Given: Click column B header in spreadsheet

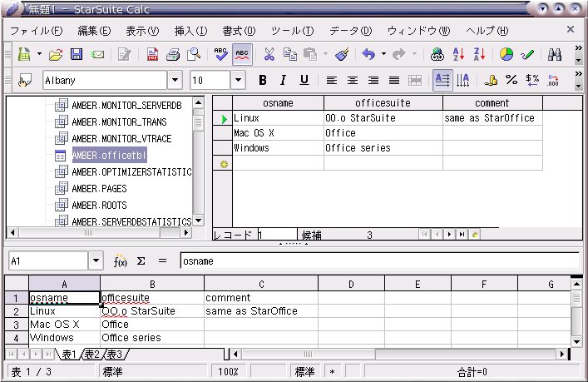Looking at the screenshot, I should [152, 284].
